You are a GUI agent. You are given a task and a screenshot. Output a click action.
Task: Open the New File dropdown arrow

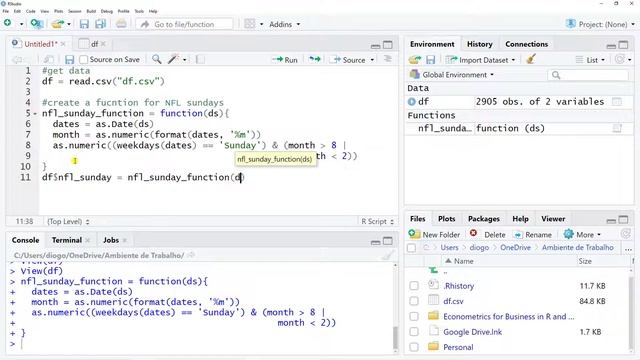coord(21,24)
